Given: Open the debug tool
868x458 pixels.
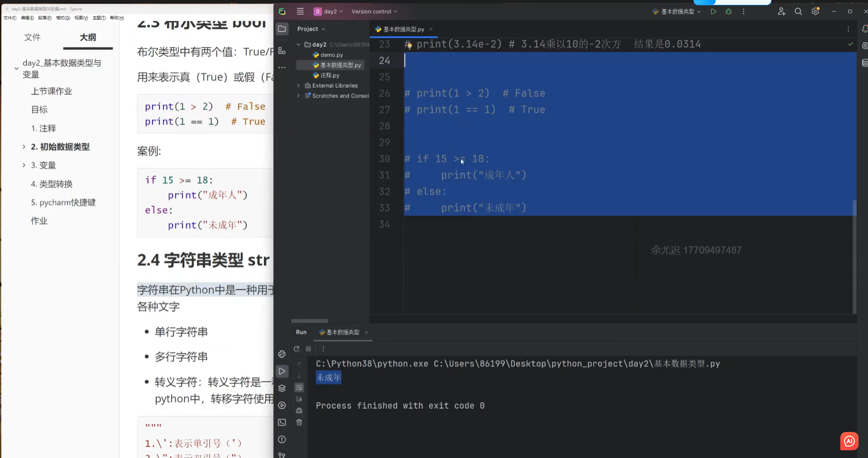Looking at the screenshot, I should (728, 11).
